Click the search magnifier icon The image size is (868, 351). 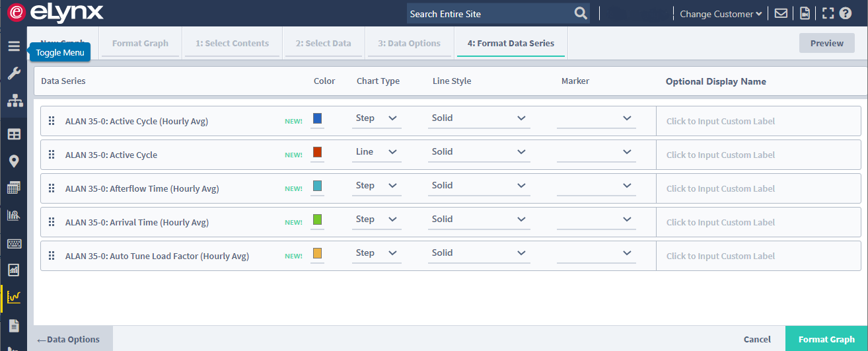click(581, 13)
